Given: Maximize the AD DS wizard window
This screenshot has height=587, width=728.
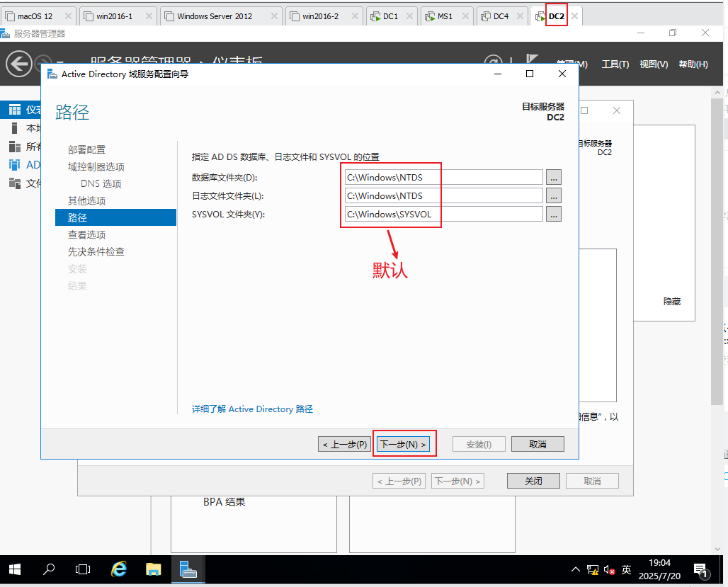Looking at the screenshot, I should pyautogui.click(x=529, y=74).
